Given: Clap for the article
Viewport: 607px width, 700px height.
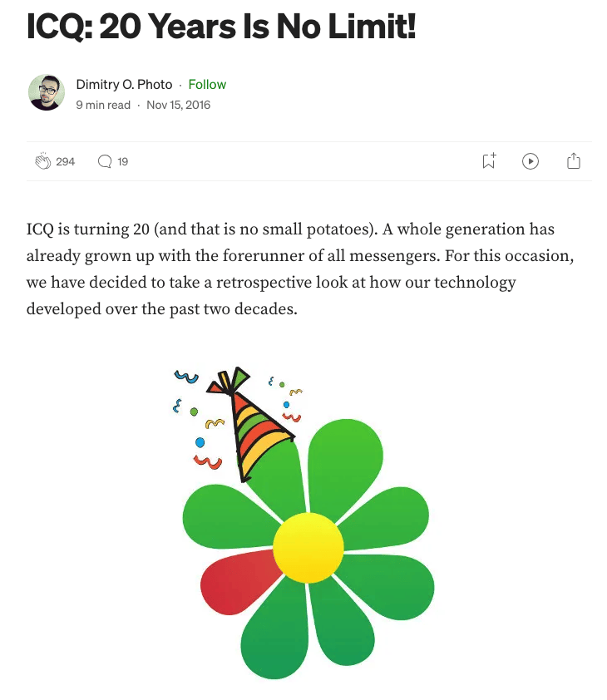Looking at the screenshot, I should [x=43, y=161].
